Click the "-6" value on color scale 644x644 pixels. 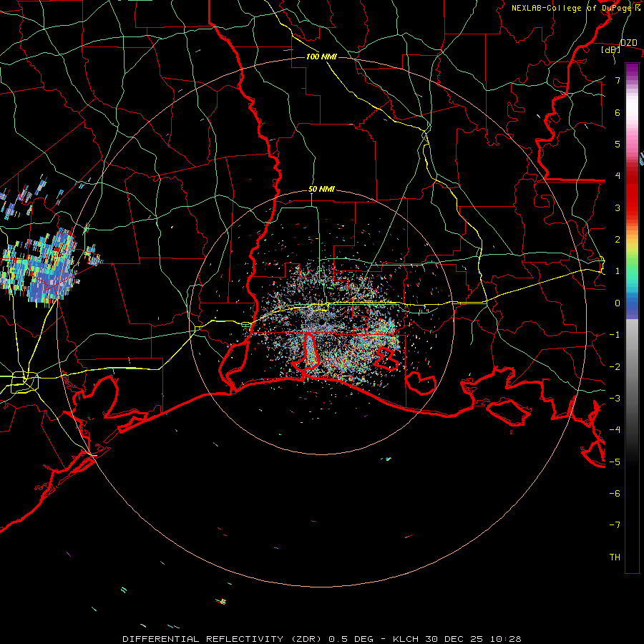click(x=615, y=494)
